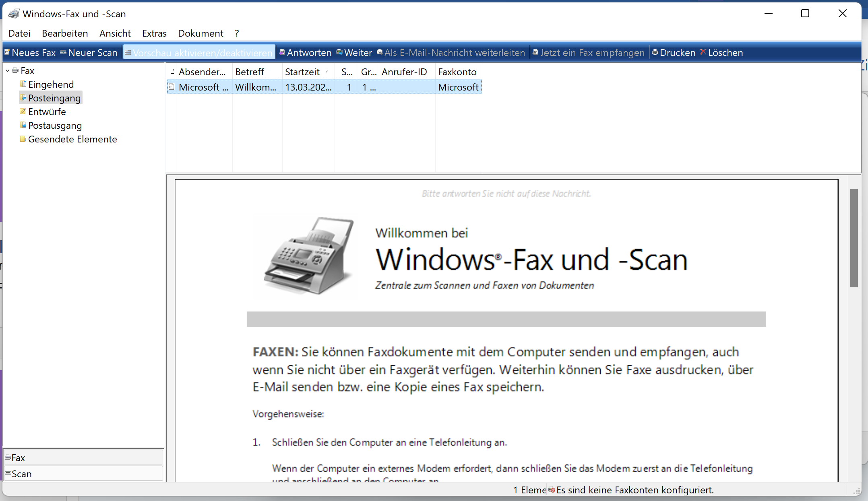Open the Bearbeiten menu
The image size is (868, 501).
tap(65, 33)
